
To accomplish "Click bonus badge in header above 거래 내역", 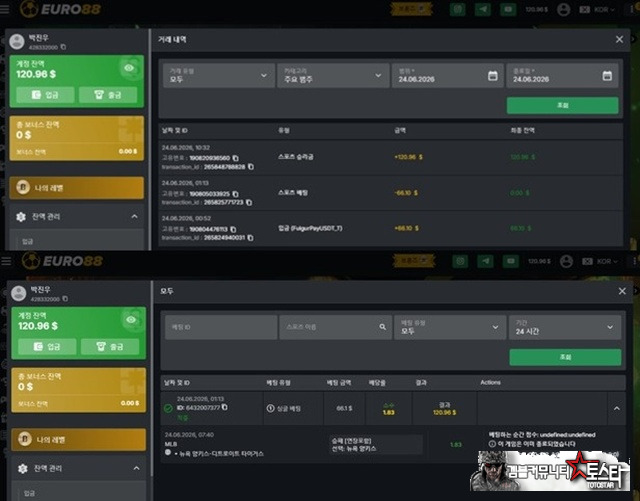I will click(x=411, y=9).
